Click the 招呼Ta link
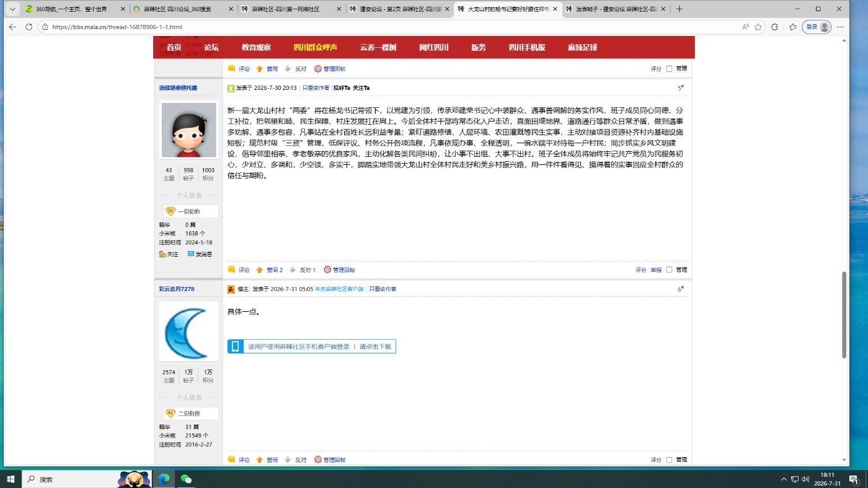 pos(342,88)
